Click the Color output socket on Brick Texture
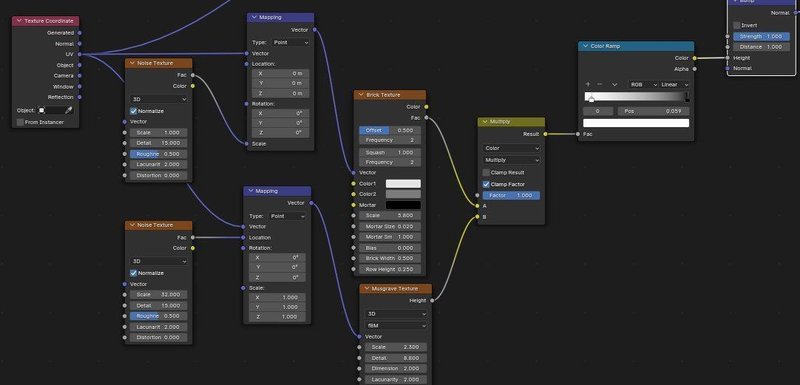This screenshot has height=385, width=800. coord(426,107)
